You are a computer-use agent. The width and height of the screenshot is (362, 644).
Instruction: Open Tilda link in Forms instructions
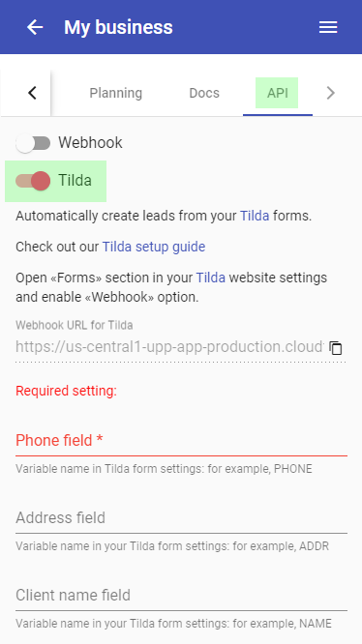pos(210,278)
